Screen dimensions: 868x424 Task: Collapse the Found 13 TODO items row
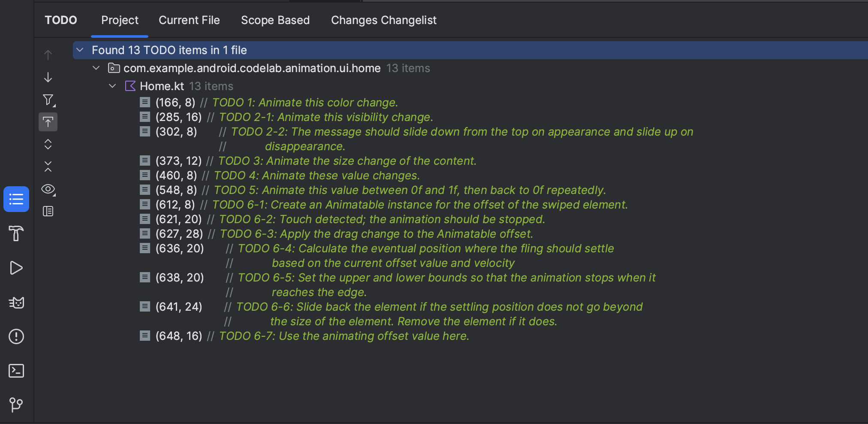[x=80, y=50]
